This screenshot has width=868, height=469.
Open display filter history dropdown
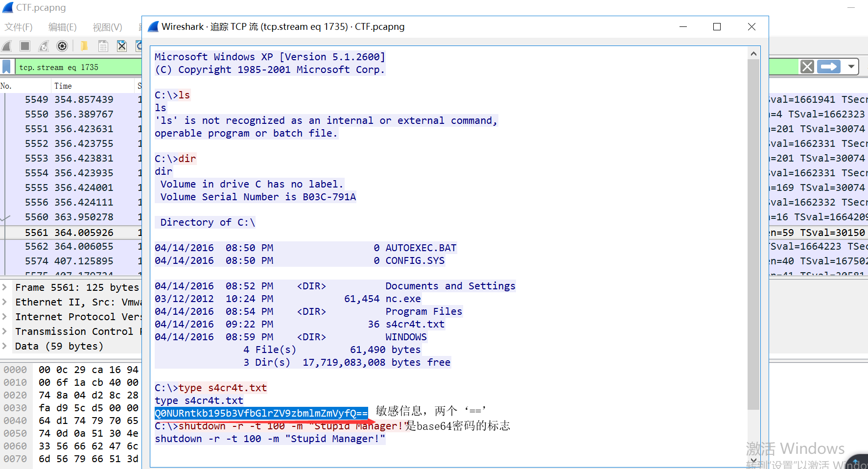[x=851, y=67]
